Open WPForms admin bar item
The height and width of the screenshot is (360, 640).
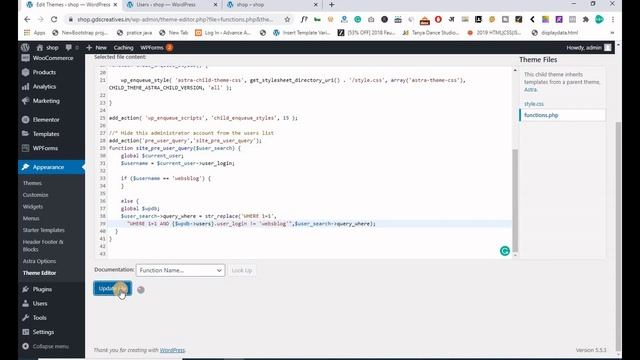coord(157,47)
